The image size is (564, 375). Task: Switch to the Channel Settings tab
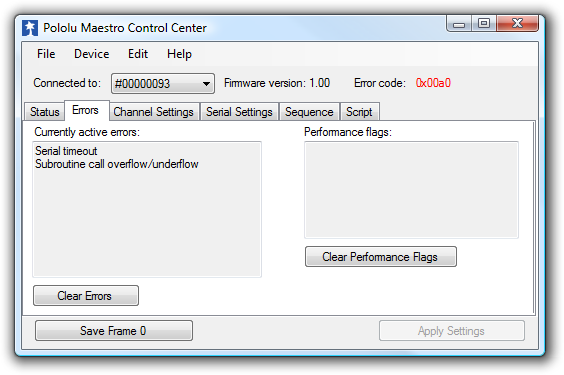(x=154, y=112)
